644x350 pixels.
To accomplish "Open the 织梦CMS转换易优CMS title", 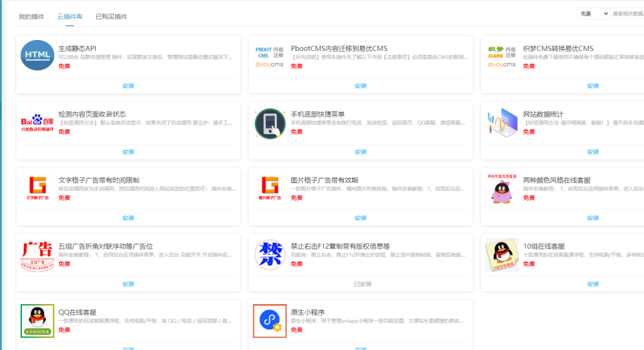I will click(x=558, y=48).
